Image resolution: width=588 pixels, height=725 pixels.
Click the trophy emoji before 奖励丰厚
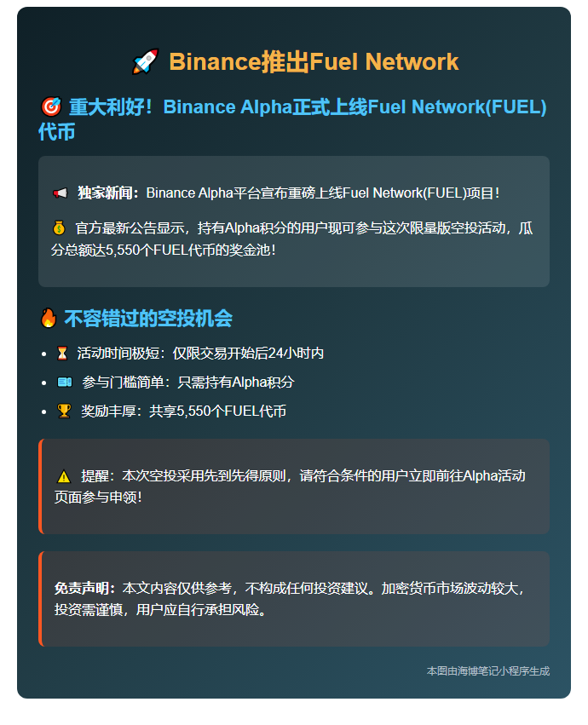(x=64, y=411)
